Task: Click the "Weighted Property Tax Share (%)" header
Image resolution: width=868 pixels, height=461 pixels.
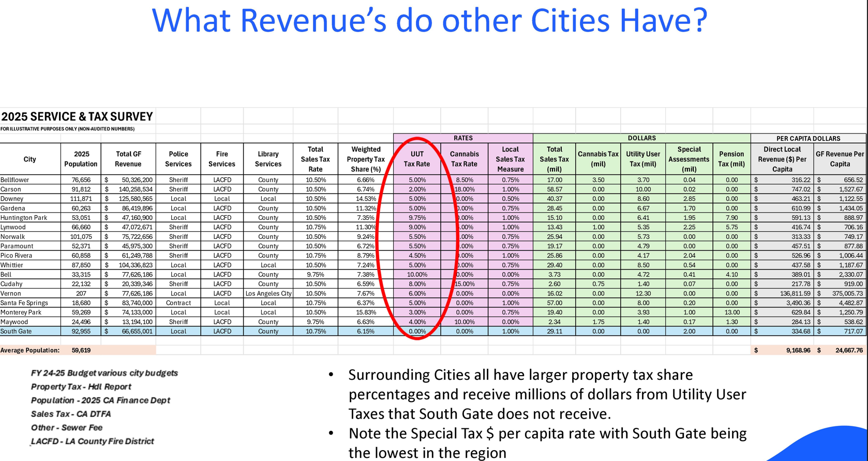Action: point(366,159)
